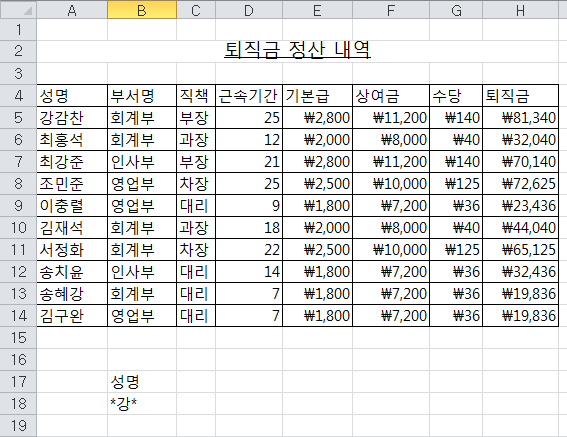Click the '기본급' header cell
The height and width of the screenshot is (437, 567).
pyautogui.click(x=317, y=96)
